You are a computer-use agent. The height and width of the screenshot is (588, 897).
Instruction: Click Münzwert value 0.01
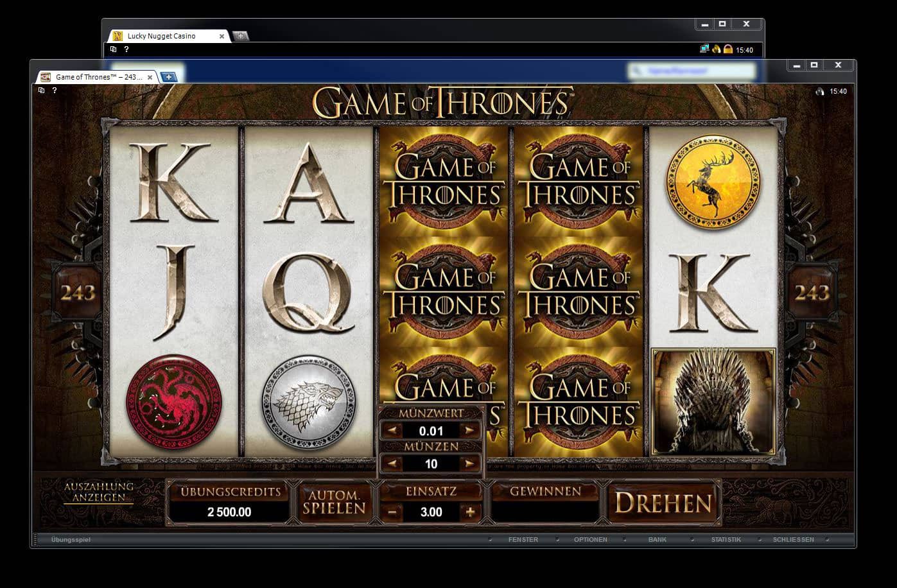point(431,431)
